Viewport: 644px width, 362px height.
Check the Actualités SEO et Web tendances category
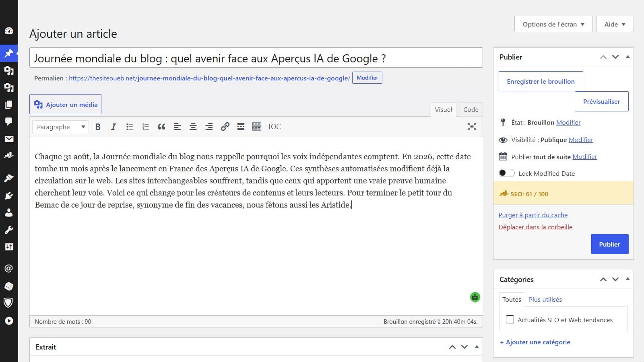point(510,319)
